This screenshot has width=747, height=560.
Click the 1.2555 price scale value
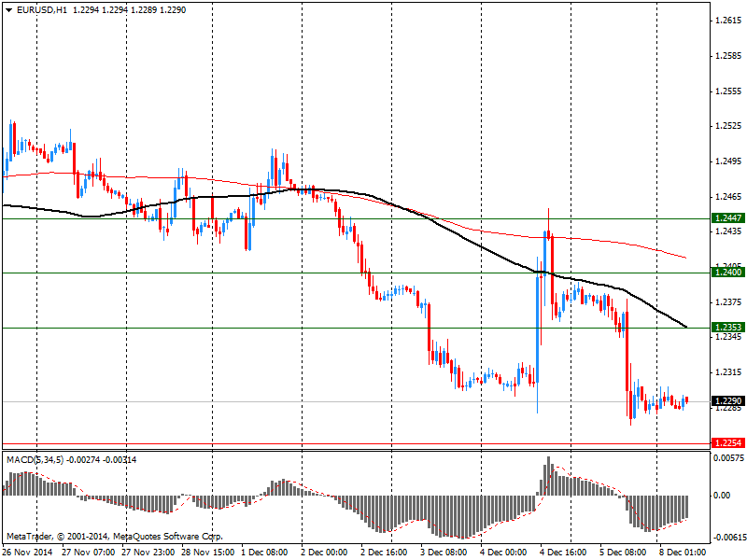pos(729,91)
